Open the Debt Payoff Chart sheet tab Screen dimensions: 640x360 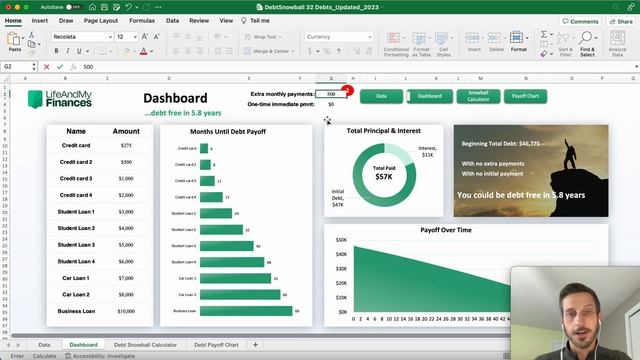pos(216,345)
